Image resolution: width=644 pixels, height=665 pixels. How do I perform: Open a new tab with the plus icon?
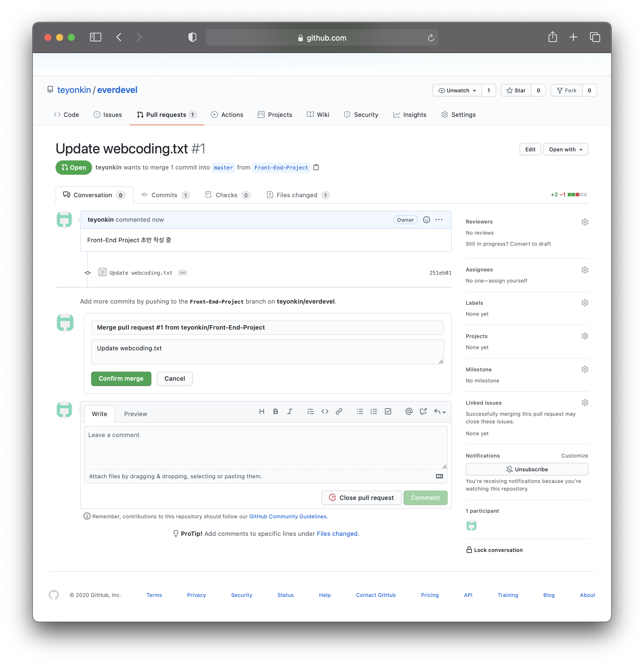[x=573, y=37]
